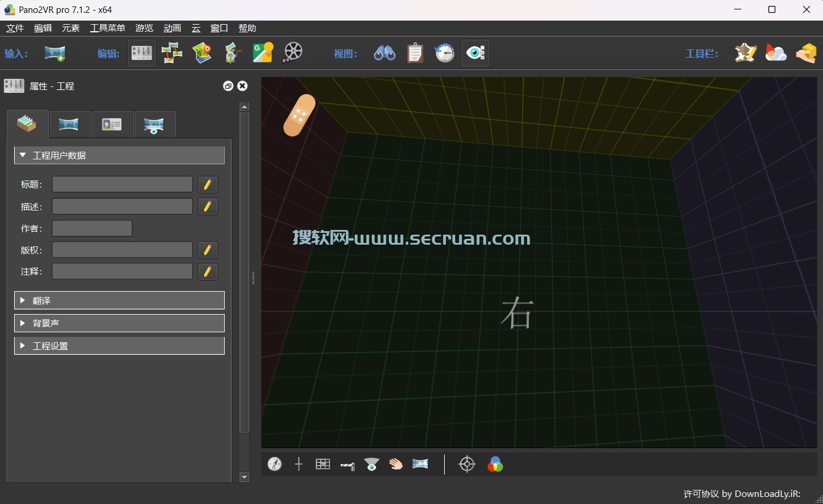Screen dimensions: 823x504
Task: Click the properties panel vertical scrollbar
Action: pos(245,273)
